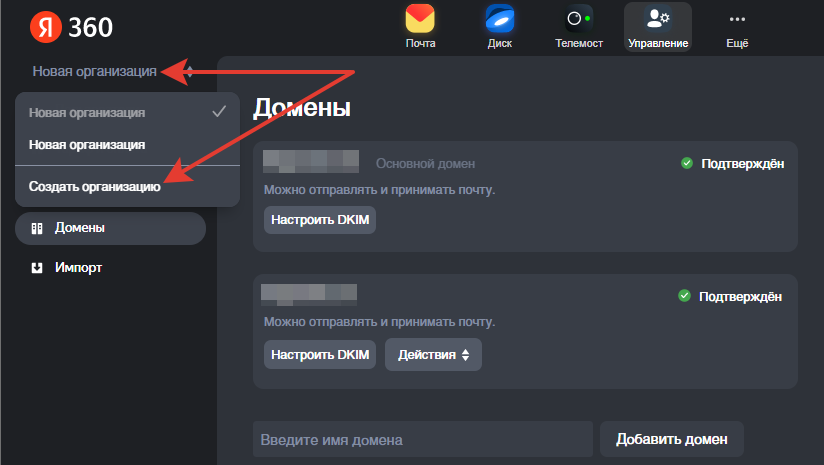Viewport: 824px width, 465px height.
Task: Toggle the Новая организация selector at top
Action: click(113, 71)
